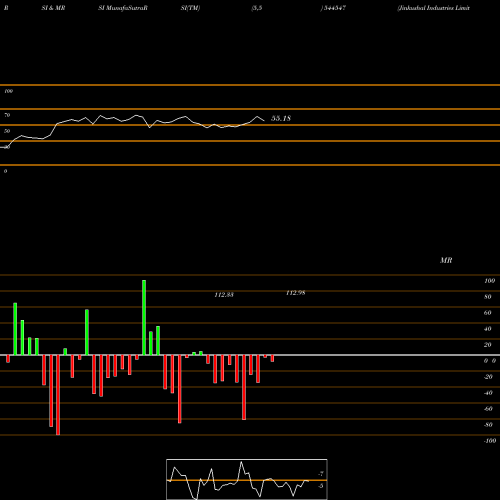Open the mini oscillator chart thumbnail at the bottom
Image resolution: width=500 pixels, height=500 pixels.
click(247, 479)
